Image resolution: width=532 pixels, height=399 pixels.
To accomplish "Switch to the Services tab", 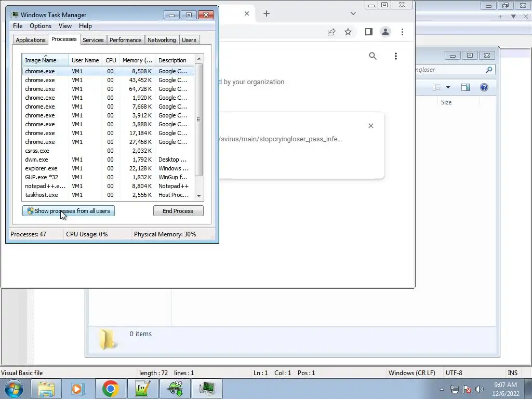I will coord(93,40).
